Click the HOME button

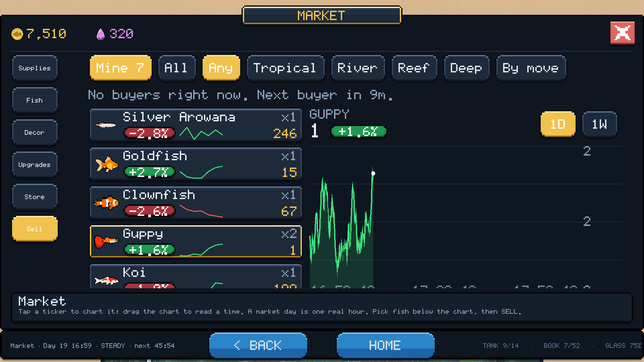[x=385, y=345]
